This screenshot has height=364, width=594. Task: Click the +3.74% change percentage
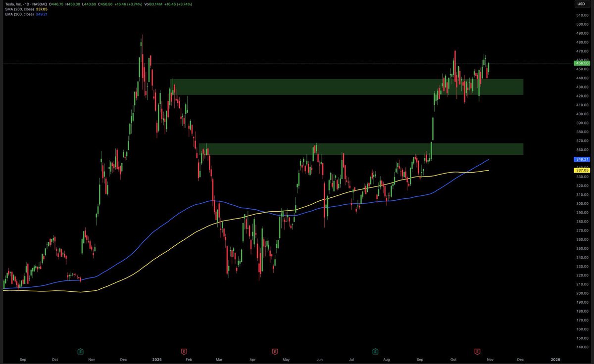pos(134,3)
